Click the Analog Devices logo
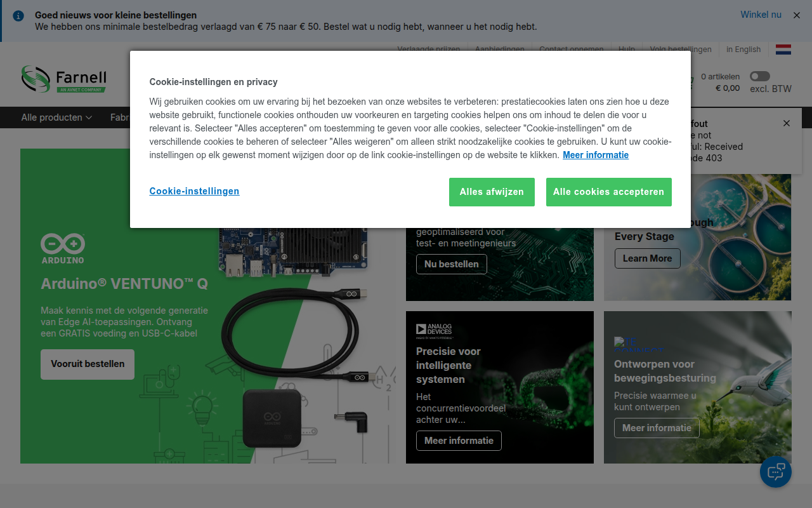This screenshot has height=508, width=812. point(435,330)
